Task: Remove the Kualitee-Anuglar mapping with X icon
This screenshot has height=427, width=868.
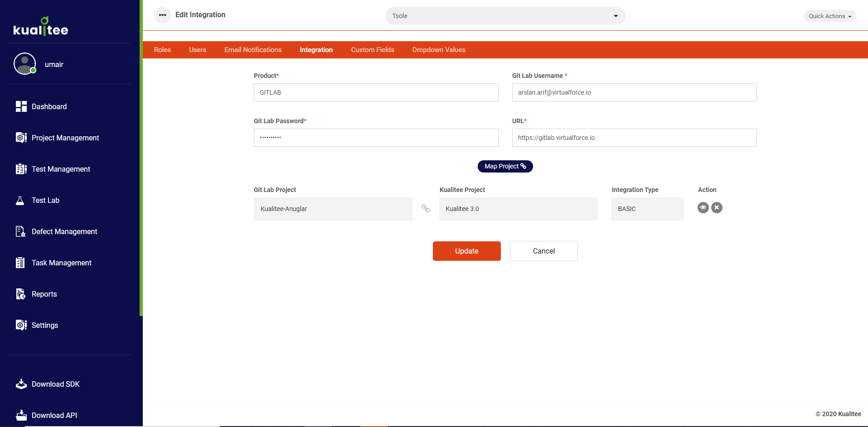Action: click(717, 207)
